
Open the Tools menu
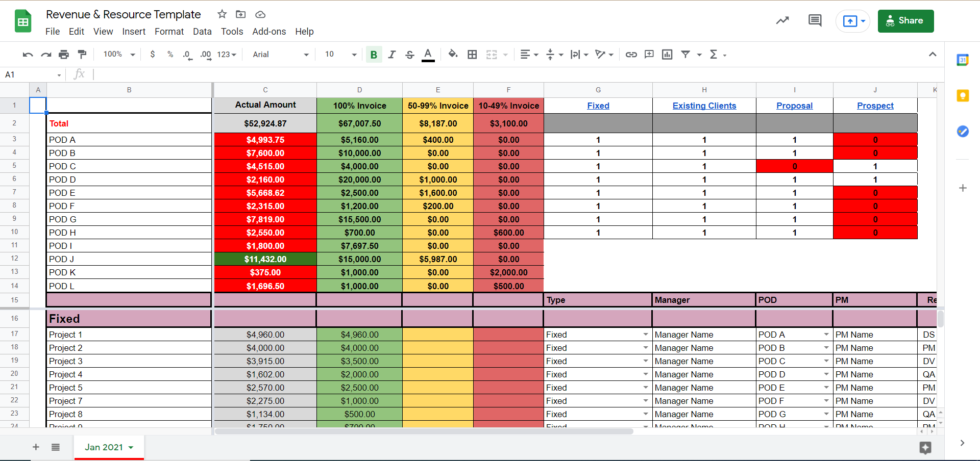click(x=232, y=32)
